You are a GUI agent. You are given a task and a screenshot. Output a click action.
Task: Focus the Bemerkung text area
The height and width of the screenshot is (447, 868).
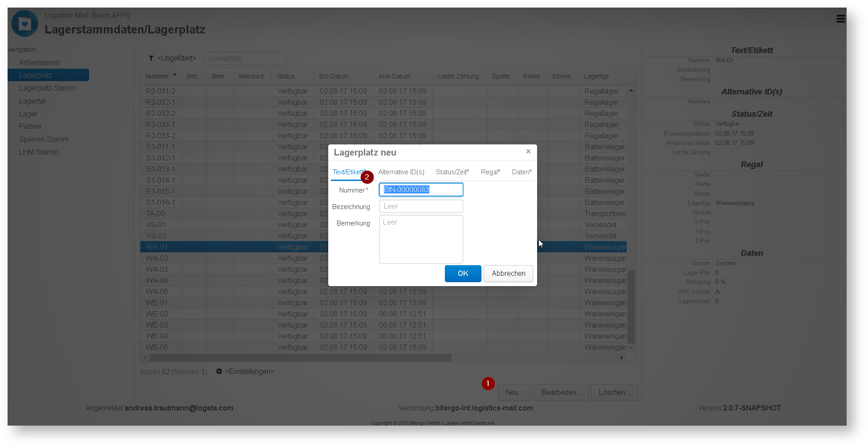point(421,239)
